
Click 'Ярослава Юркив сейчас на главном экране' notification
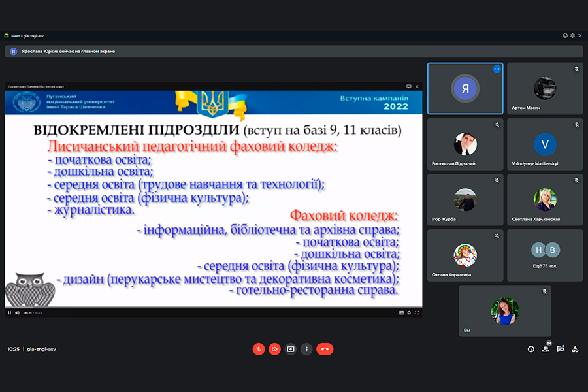click(x=68, y=52)
